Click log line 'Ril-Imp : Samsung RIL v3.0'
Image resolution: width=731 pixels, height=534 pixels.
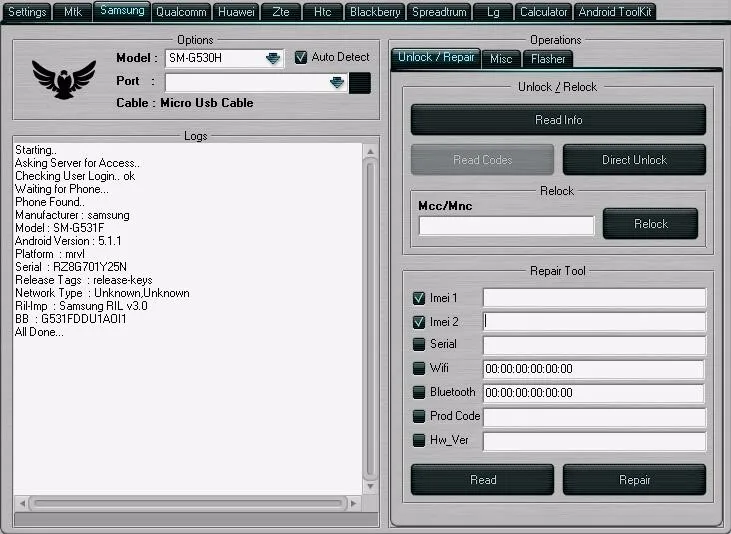tap(81, 306)
